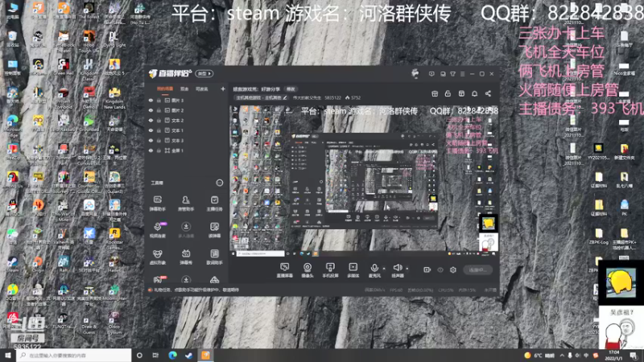Viewport: 644px width, 362px height.
Task: Open the settings gear beside stream button
Action: 453,269
